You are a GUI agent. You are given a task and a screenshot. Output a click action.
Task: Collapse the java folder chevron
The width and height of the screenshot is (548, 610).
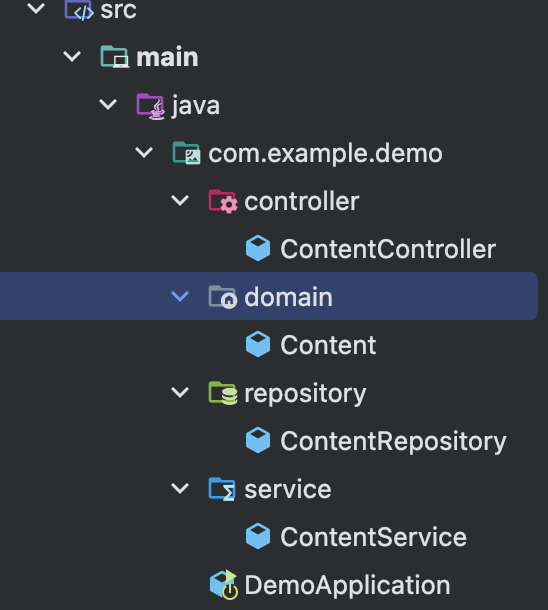click(x=108, y=105)
